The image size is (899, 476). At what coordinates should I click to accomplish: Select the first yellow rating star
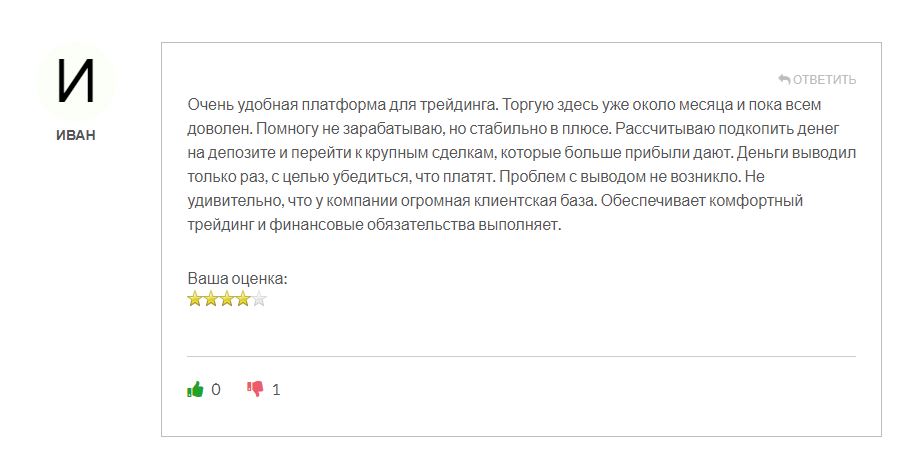(x=195, y=299)
